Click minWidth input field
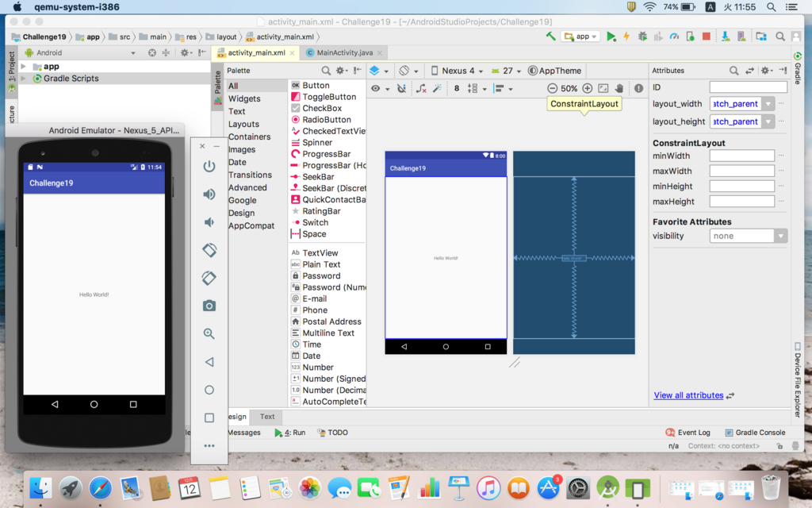 pos(741,156)
